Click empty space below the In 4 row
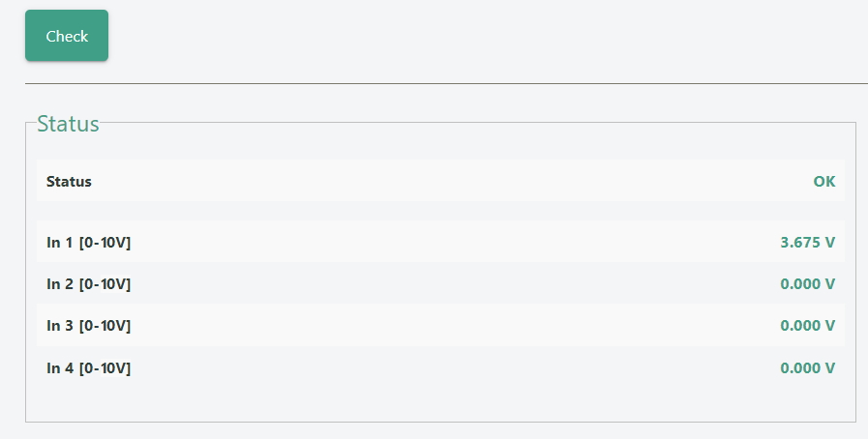Viewport: 868px width, 439px height. coord(440,404)
